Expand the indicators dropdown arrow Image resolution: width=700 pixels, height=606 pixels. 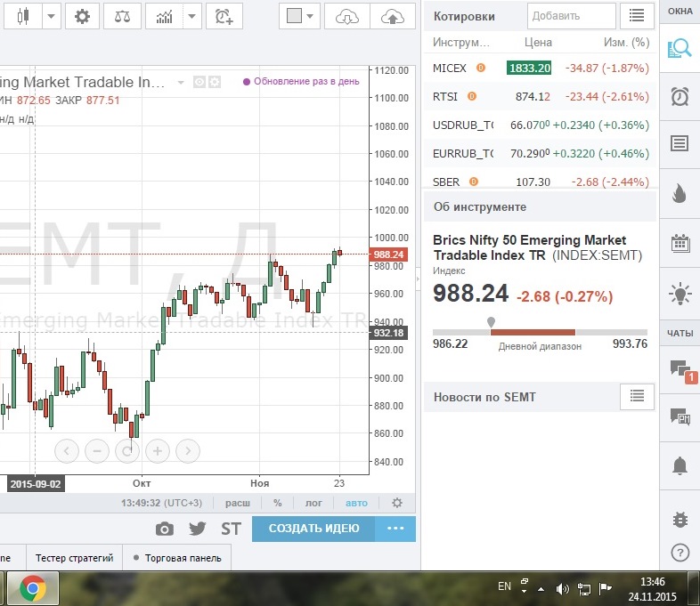191,16
